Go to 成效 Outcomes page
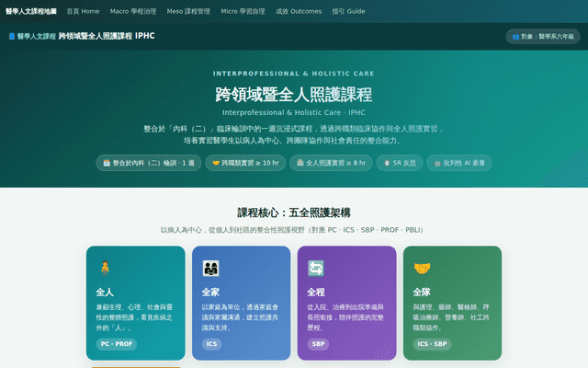588x368 pixels. tap(299, 11)
